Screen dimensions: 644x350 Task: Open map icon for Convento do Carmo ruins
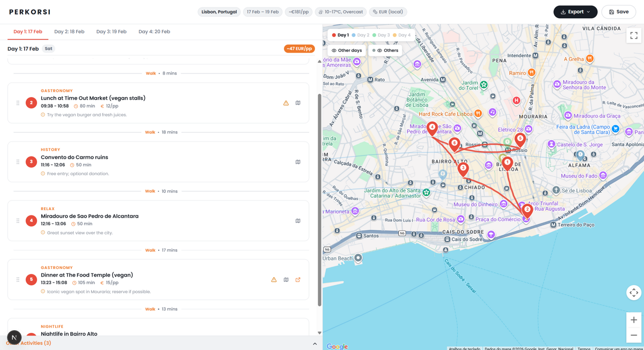tap(298, 161)
